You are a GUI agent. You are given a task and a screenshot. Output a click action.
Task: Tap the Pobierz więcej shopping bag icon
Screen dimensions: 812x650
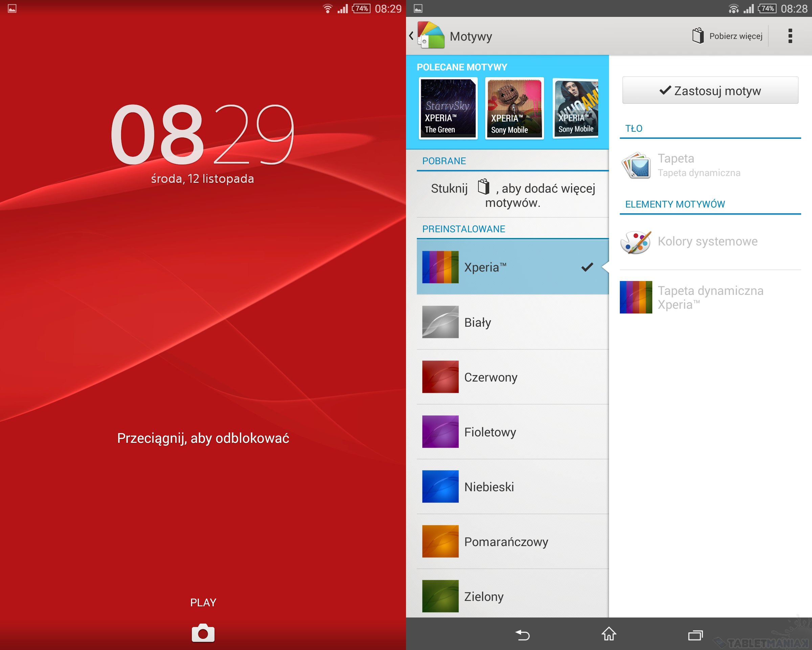698,36
